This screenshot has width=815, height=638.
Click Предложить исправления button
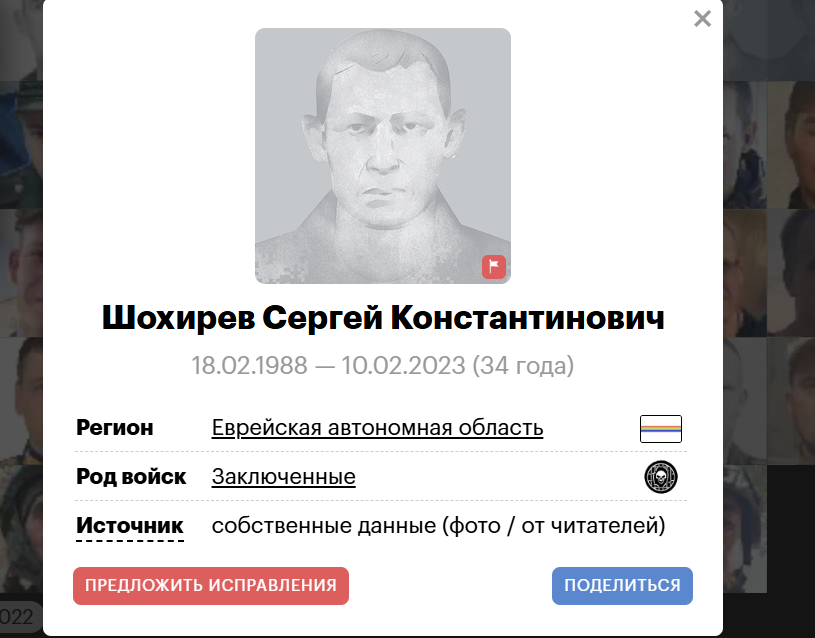pyautogui.click(x=211, y=585)
